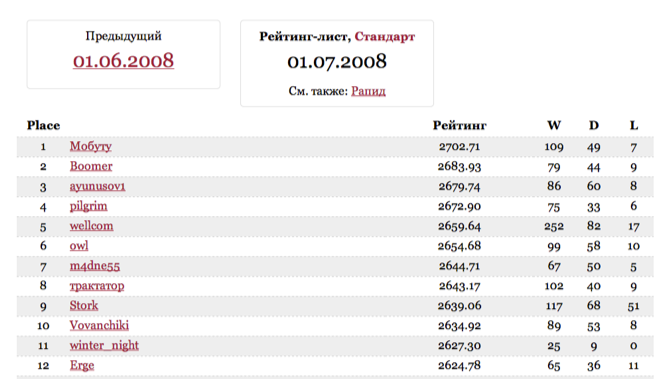The width and height of the screenshot is (671, 379).
Task: Open player m4dne55's profile
Action: pyautogui.click(x=95, y=266)
